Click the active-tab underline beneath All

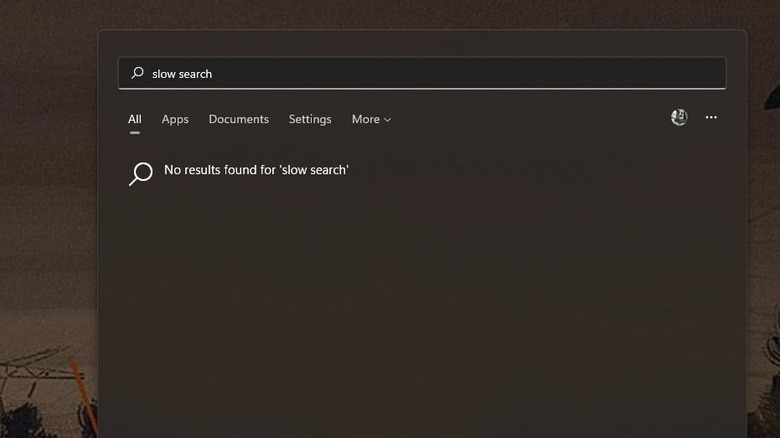[135, 132]
